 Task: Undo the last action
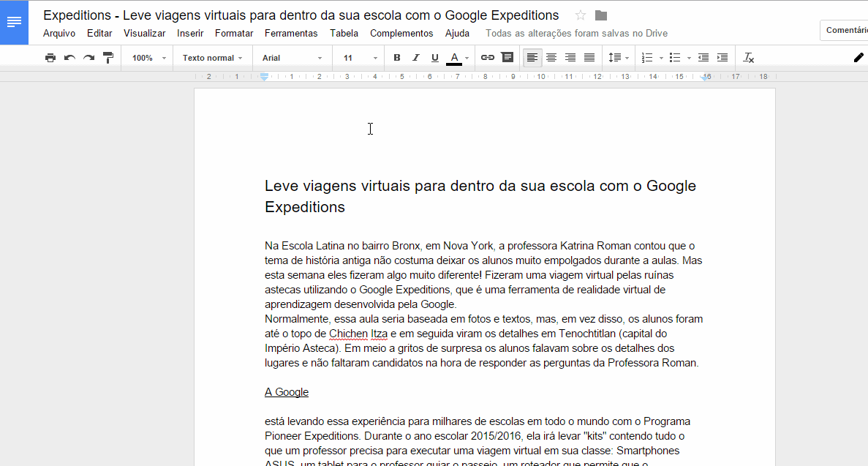point(69,58)
